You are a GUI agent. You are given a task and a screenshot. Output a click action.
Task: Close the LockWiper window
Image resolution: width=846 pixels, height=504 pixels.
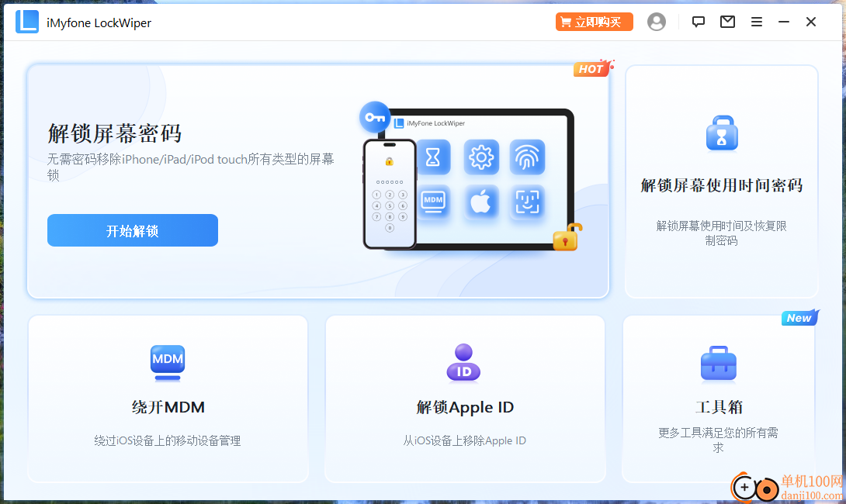point(811,22)
